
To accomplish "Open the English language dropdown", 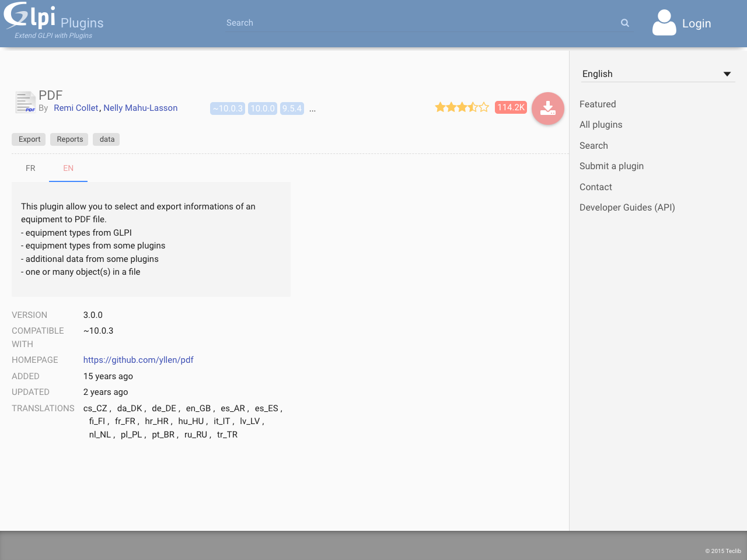I will click(657, 74).
